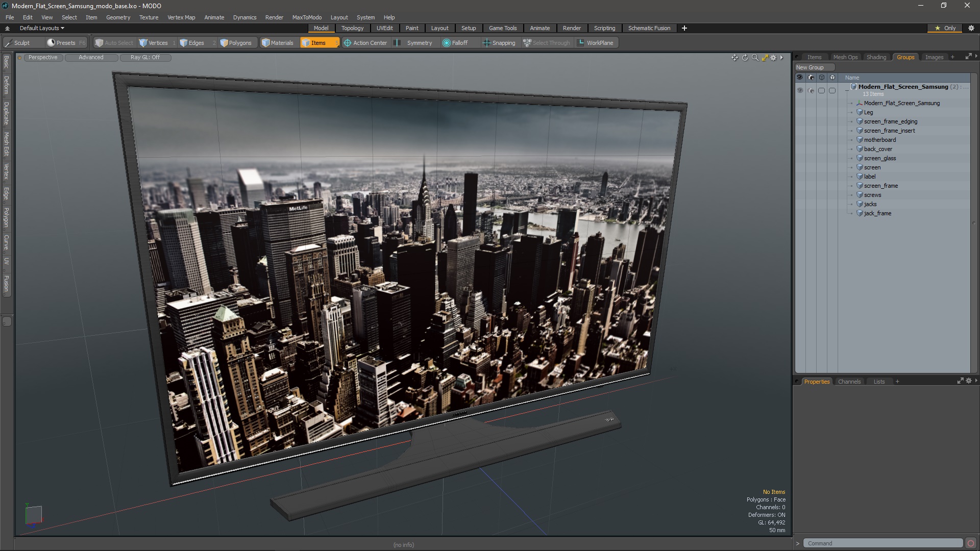Image resolution: width=980 pixels, height=551 pixels.
Task: Add a new panel tab next to Images
Action: coord(952,57)
